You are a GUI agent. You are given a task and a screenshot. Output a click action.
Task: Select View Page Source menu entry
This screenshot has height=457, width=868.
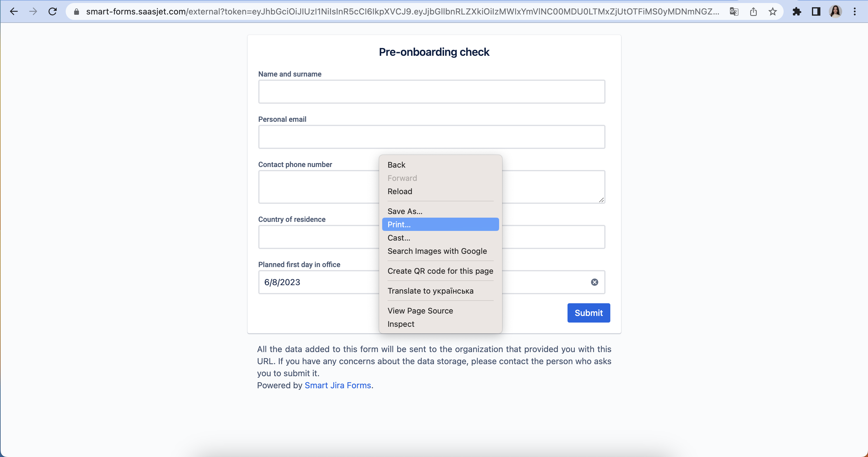click(x=420, y=311)
